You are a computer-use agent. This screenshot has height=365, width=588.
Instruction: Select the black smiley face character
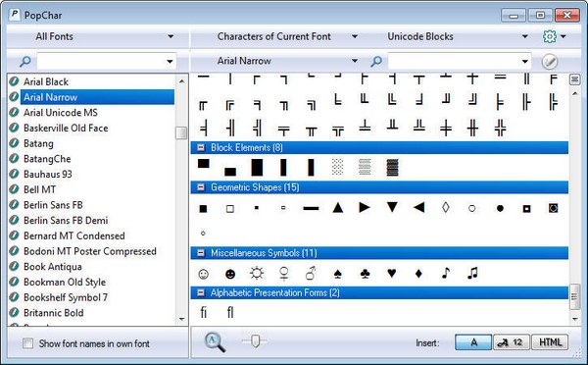tap(230, 274)
